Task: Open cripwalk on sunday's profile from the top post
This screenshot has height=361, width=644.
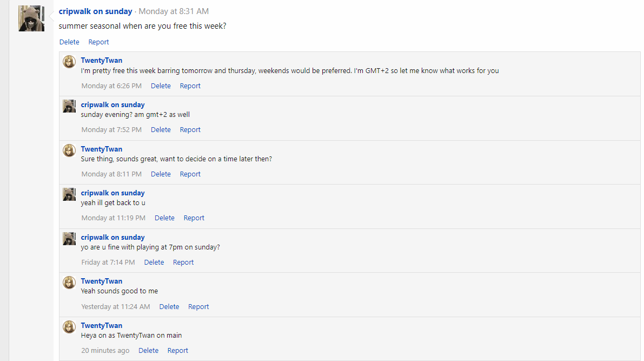Action: pyautogui.click(x=95, y=11)
